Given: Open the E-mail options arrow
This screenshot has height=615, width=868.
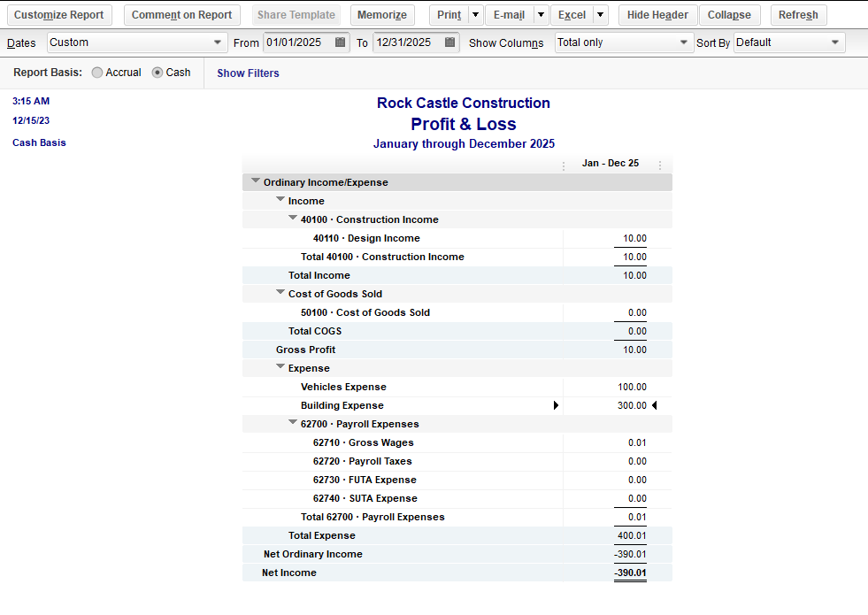Looking at the screenshot, I should click(x=541, y=15).
